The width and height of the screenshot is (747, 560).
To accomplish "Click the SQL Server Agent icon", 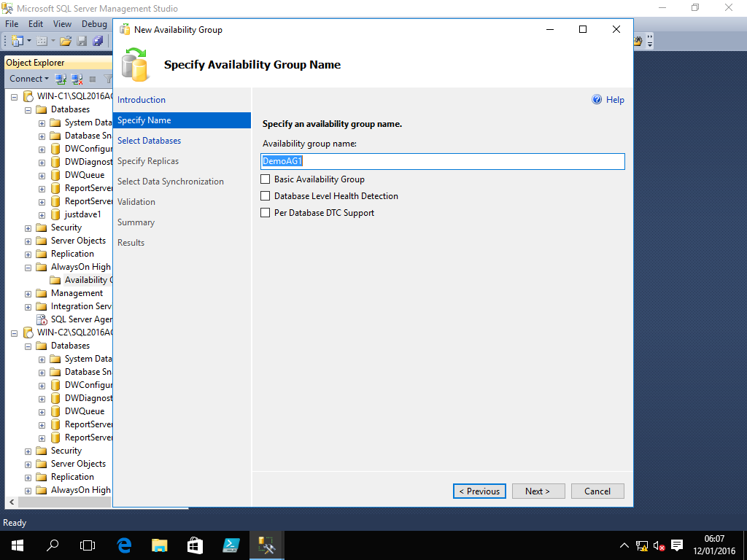I will (x=42, y=319).
